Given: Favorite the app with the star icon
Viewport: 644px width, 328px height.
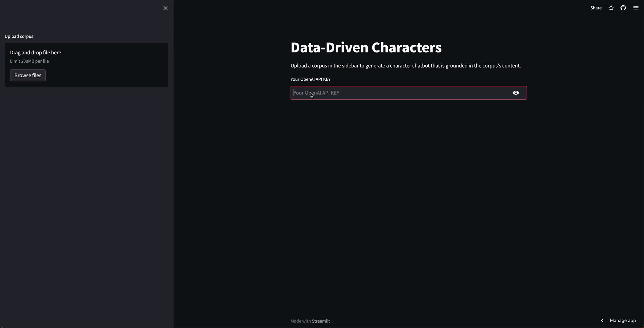Looking at the screenshot, I should [x=611, y=8].
